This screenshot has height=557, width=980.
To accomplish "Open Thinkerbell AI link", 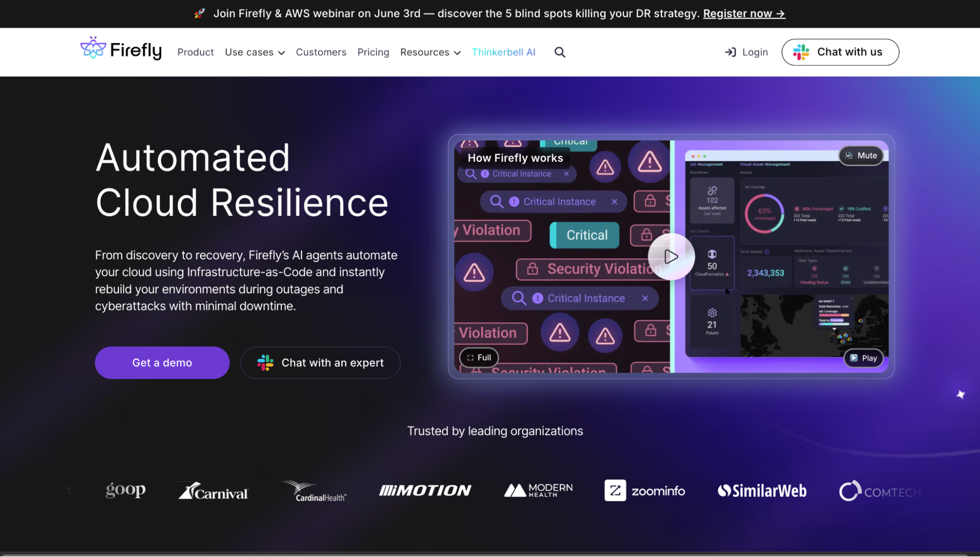I will click(x=503, y=52).
